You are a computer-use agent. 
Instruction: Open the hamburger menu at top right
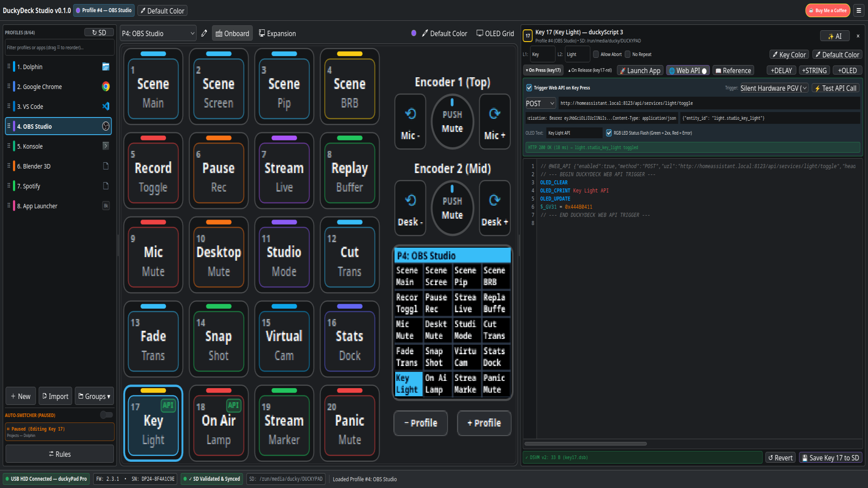click(x=859, y=10)
